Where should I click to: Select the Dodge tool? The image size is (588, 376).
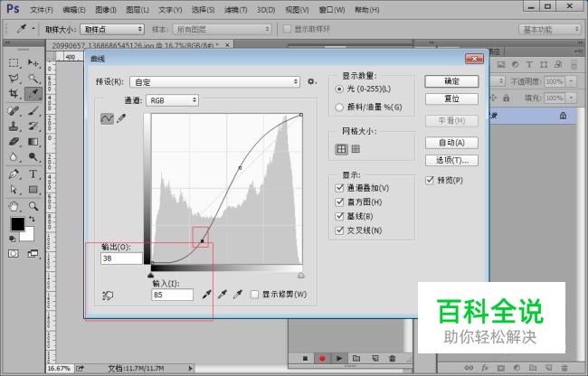point(33,157)
